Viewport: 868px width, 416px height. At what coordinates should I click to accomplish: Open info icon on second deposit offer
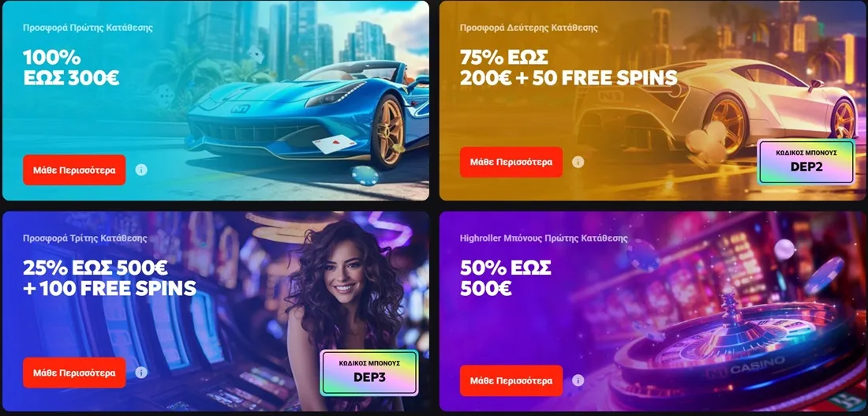pyautogui.click(x=578, y=162)
